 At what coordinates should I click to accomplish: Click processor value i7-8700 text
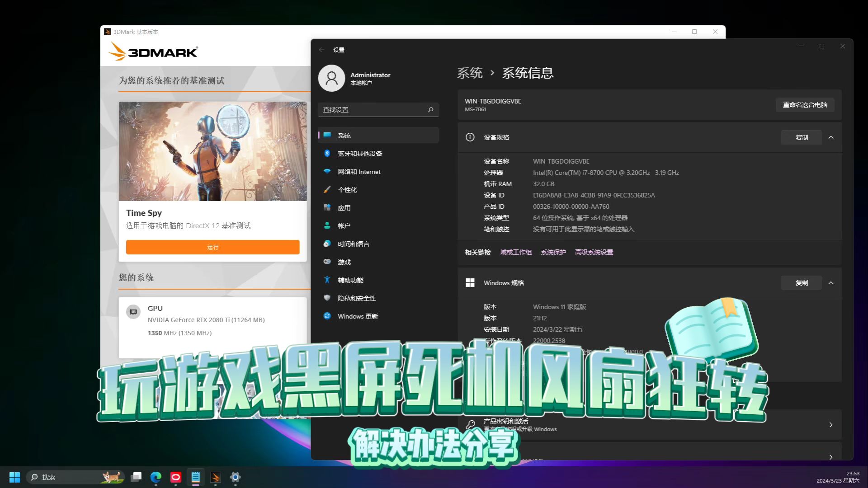(x=606, y=173)
